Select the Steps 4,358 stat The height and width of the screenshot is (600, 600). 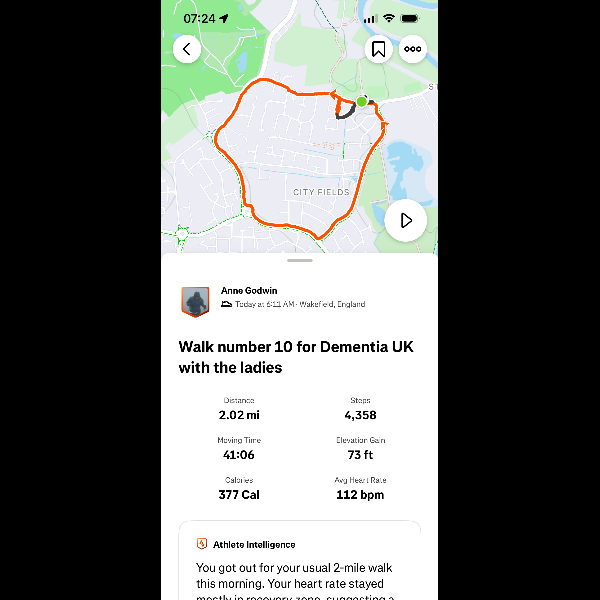pyautogui.click(x=359, y=409)
